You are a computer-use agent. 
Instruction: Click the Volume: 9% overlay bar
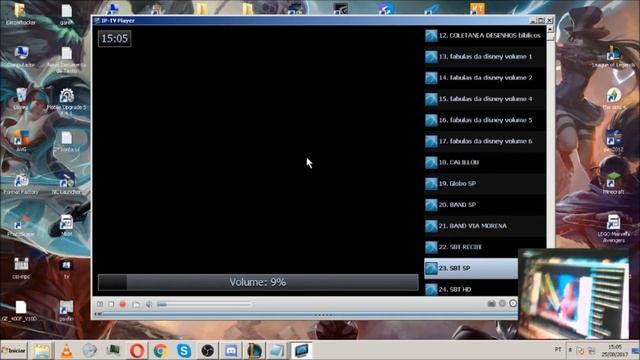coord(258,282)
